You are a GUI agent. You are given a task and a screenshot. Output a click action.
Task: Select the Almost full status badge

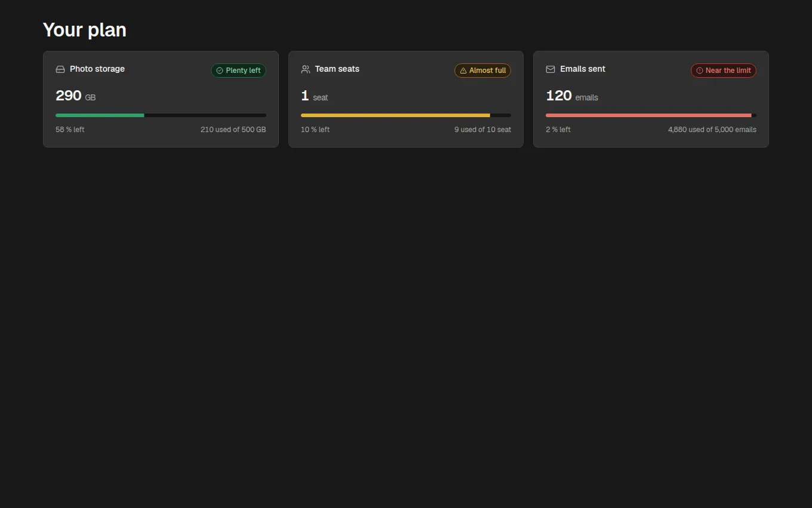pos(482,71)
